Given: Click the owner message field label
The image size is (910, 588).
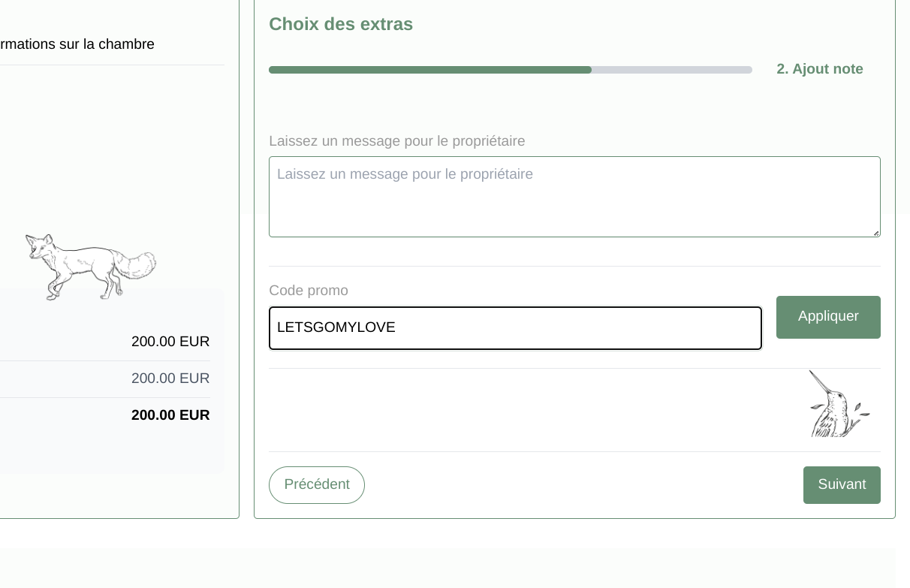Looking at the screenshot, I should pyautogui.click(x=397, y=141).
